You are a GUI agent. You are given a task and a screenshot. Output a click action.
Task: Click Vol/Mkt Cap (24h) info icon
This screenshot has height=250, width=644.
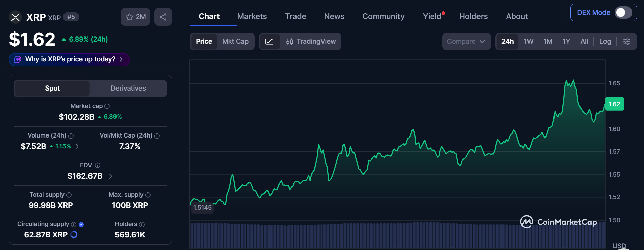coord(157,136)
